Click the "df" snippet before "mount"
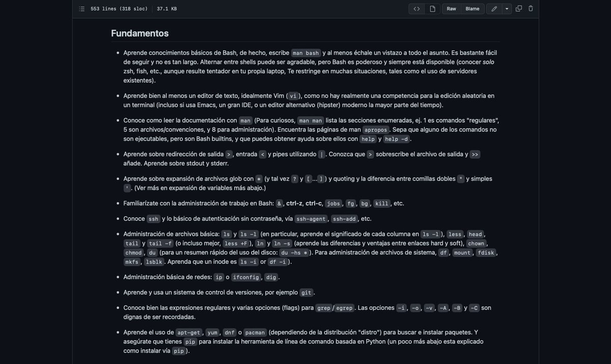 443,253
